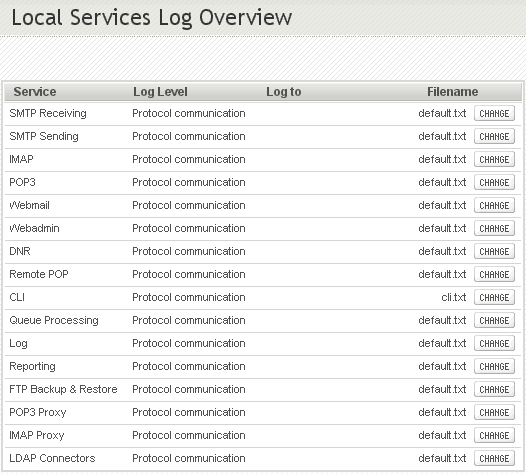Open CHANGE for Webmail service

coord(494,205)
